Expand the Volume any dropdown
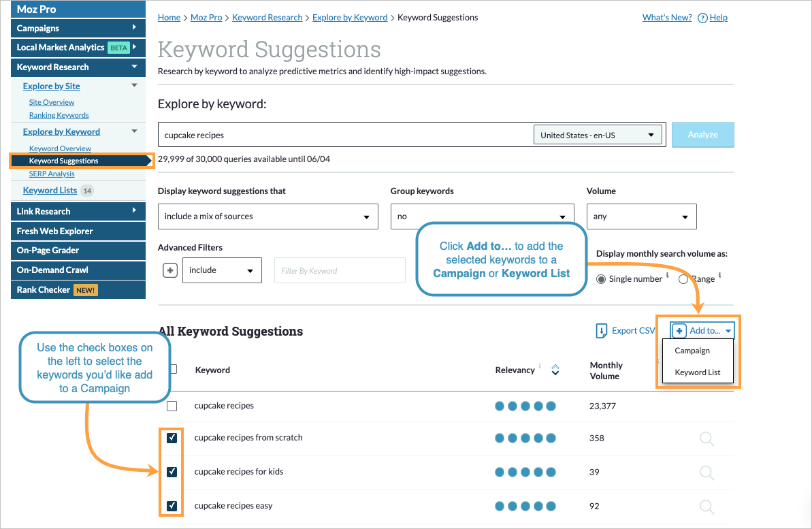Viewport: 812px width, 529px height. (641, 217)
